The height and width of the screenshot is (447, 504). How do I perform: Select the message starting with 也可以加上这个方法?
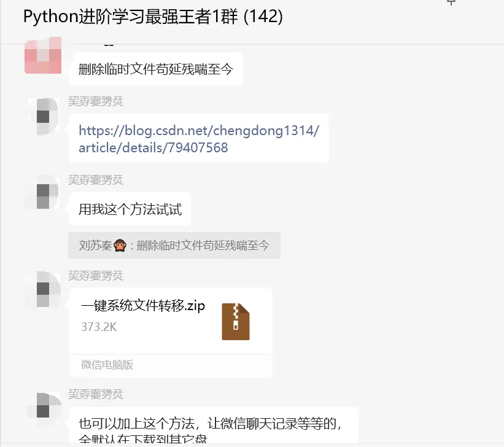pyautogui.click(x=214, y=426)
